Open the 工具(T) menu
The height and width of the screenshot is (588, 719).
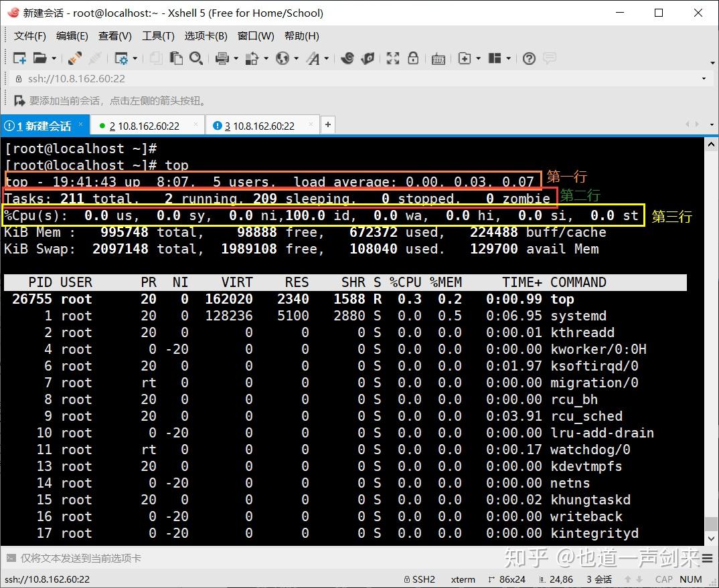pos(158,36)
